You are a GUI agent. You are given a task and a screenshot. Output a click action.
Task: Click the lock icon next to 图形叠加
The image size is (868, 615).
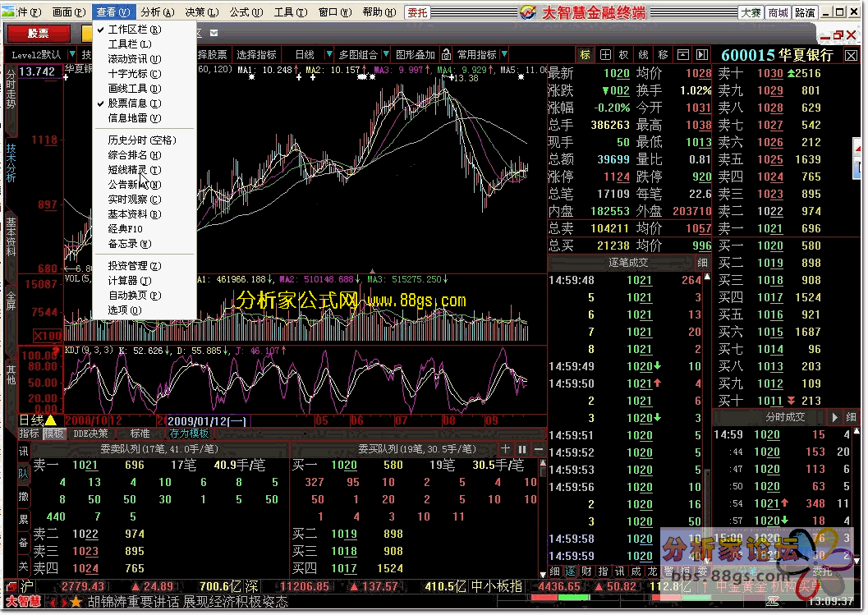[x=446, y=55]
